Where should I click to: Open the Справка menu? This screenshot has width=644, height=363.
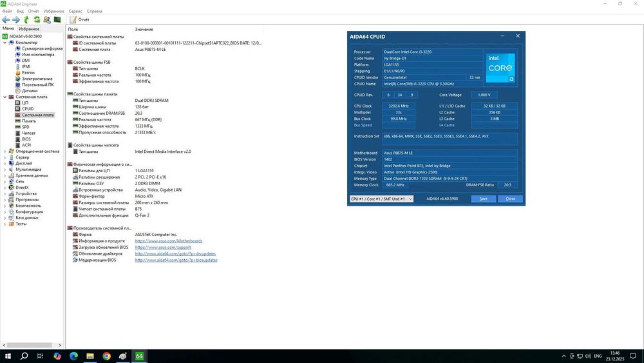(95, 11)
